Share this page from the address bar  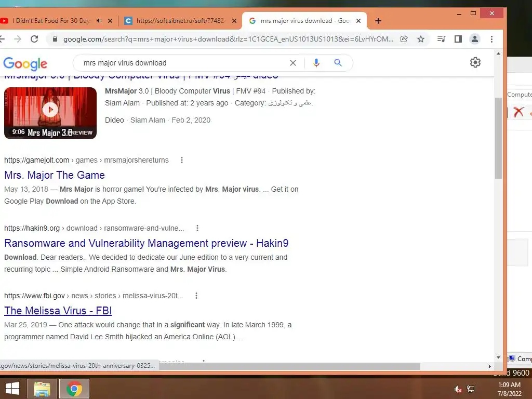pyautogui.click(x=404, y=39)
